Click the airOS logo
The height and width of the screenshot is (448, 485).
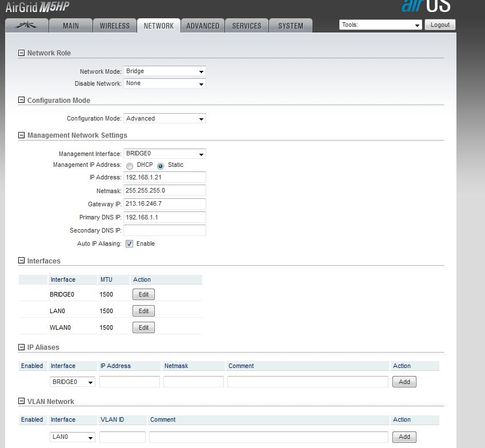point(426,6)
